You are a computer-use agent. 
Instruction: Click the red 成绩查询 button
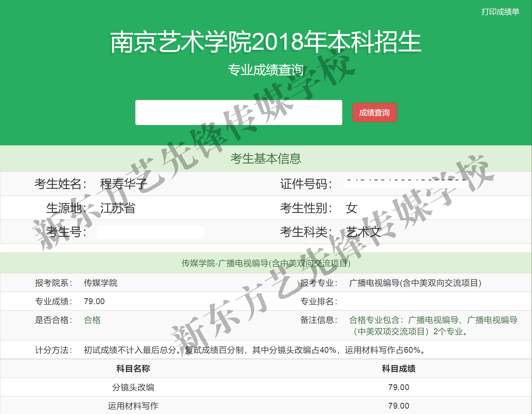[375, 113]
